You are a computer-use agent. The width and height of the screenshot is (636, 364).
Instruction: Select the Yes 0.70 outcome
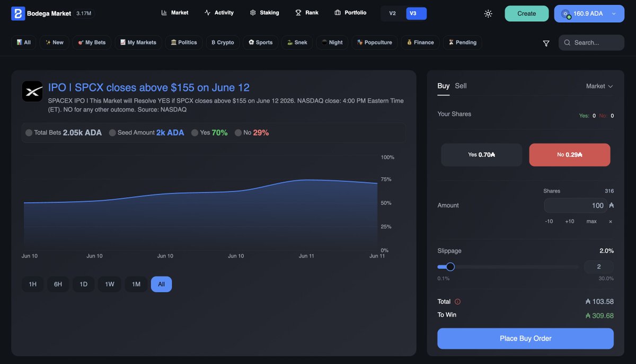coord(481,155)
